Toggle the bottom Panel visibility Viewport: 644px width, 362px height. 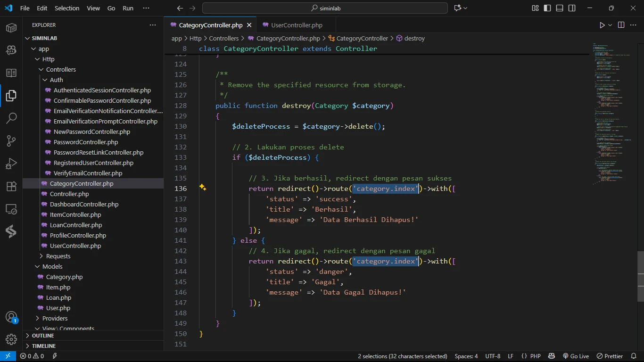(x=560, y=8)
